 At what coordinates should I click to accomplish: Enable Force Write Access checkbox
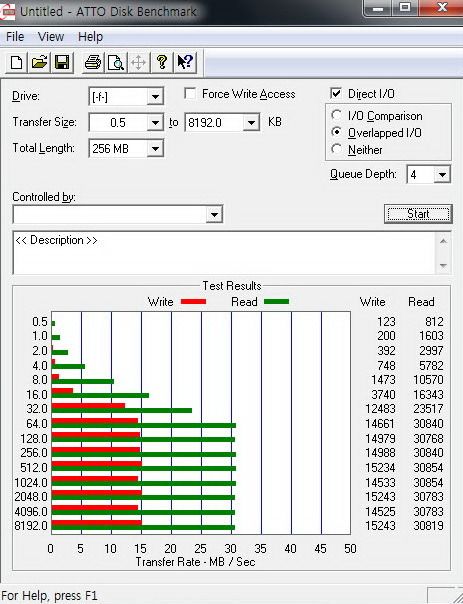(x=190, y=94)
